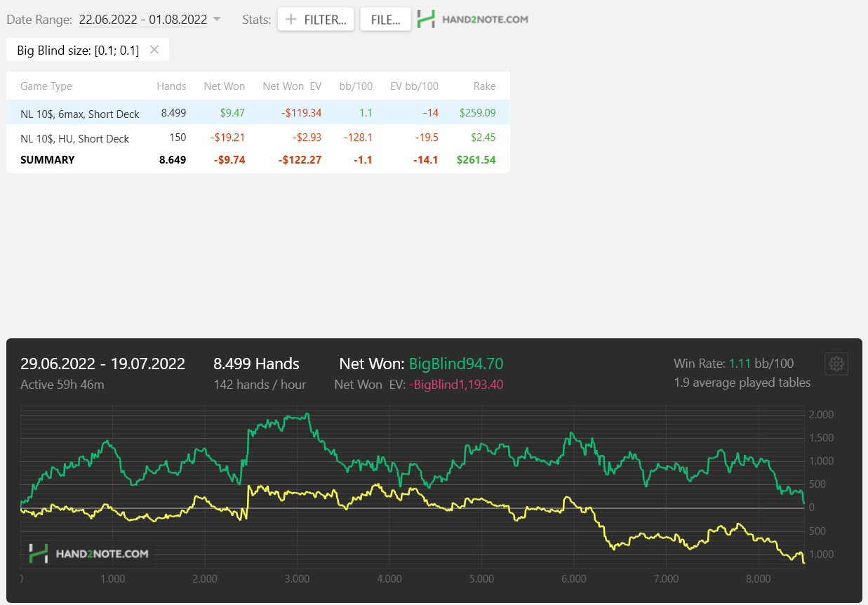Image resolution: width=868 pixels, height=605 pixels.
Task: Sort by bb/100 column header
Action: (356, 86)
